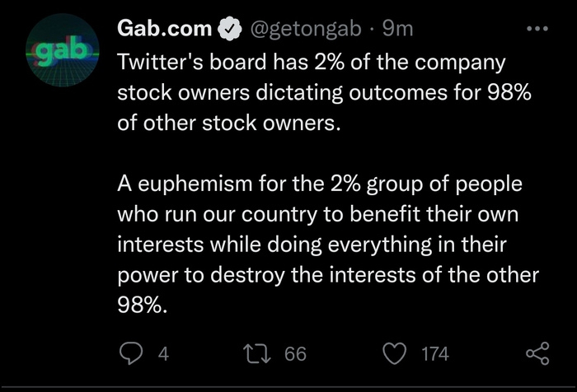Viewport: 577px width, 392px height.
Task: Click the 9m timestamp
Action: pyautogui.click(x=399, y=30)
